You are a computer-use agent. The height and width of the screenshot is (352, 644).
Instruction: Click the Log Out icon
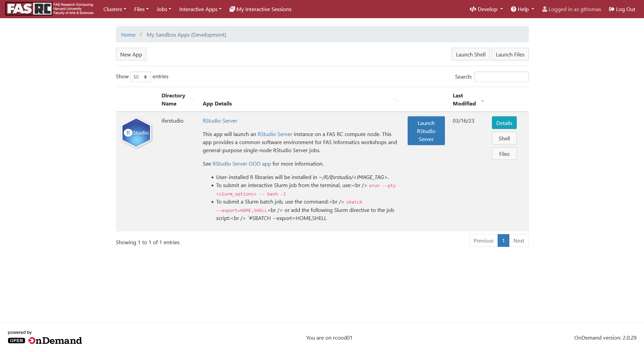pos(611,9)
